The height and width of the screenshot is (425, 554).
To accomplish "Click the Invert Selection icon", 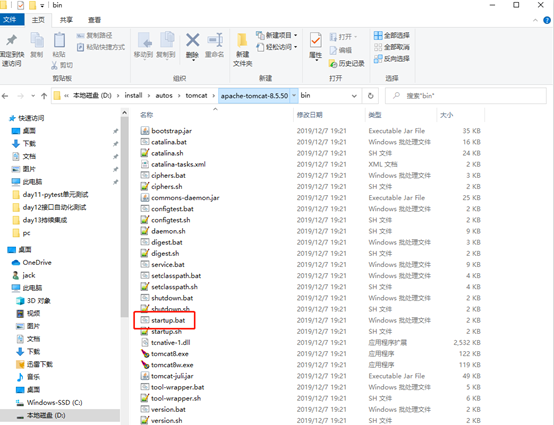I will point(378,59).
